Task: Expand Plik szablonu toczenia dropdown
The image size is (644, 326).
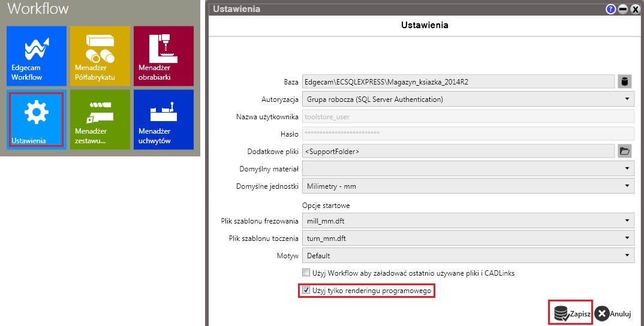Action: [x=468, y=238]
